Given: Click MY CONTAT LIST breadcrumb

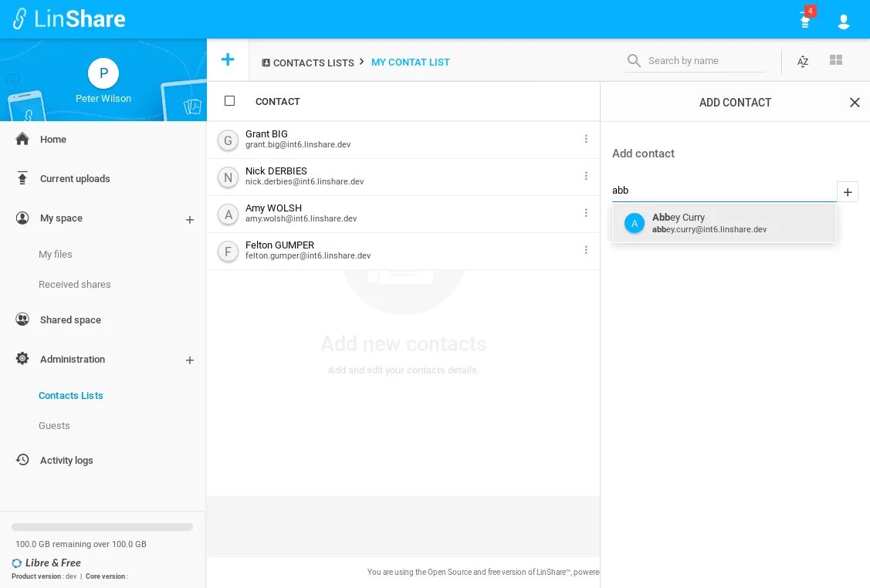Looking at the screenshot, I should [x=411, y=63].
